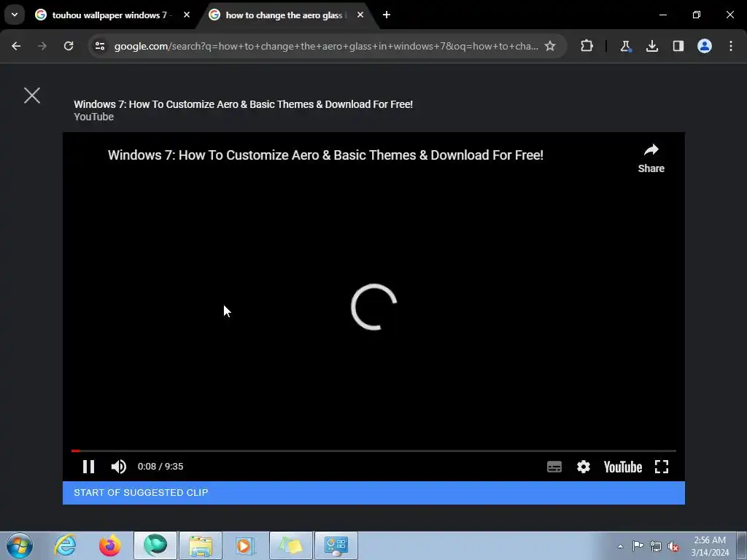Screen dimensions: 747x560
Task: Open Windows Explorer folder in taskbar
Action: [x=201, y=545]
